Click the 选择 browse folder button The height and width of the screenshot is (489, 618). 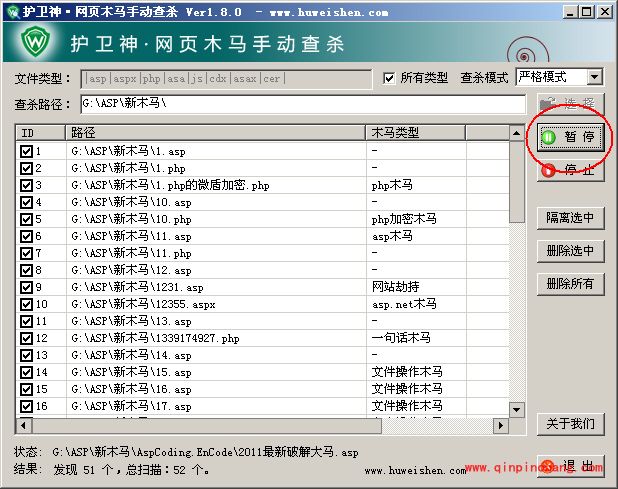(x=571, y=104)
